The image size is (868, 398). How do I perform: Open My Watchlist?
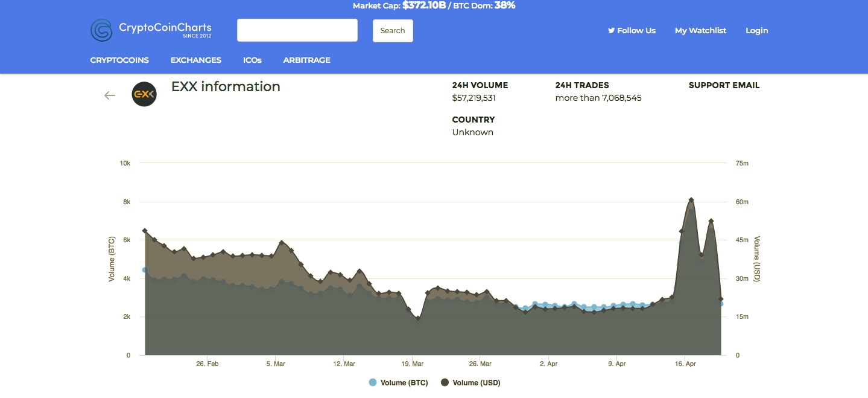(x=700, y=30)
